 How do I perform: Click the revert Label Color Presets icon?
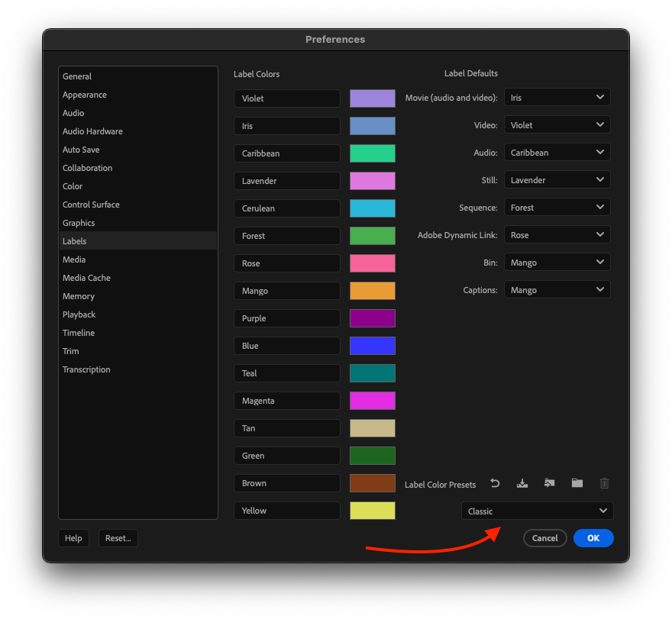coord(495,483)
